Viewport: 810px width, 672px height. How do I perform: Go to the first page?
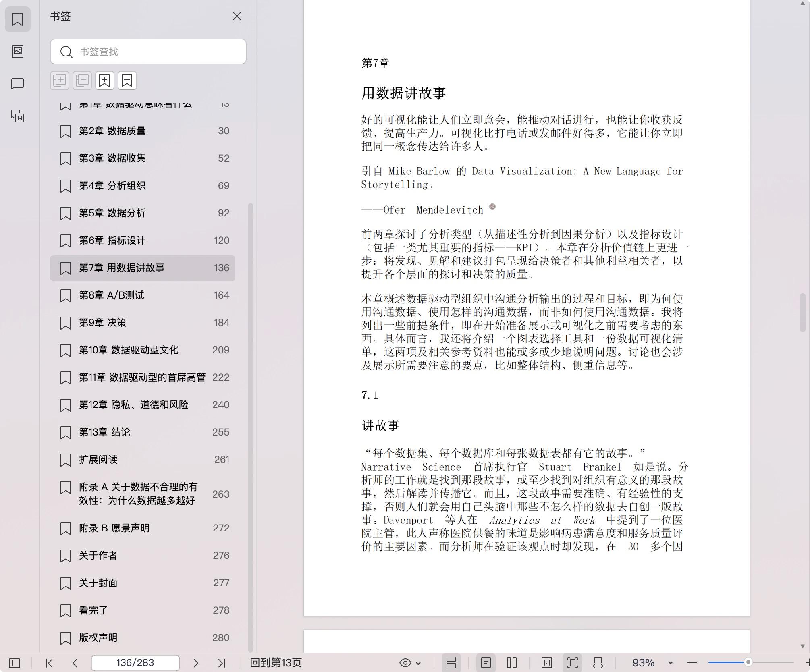pos(49,663)
